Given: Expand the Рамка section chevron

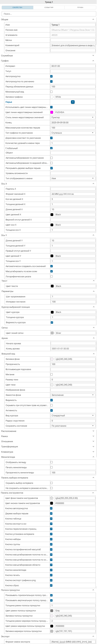Looking at the screenshot, I should tap(94, 436).
